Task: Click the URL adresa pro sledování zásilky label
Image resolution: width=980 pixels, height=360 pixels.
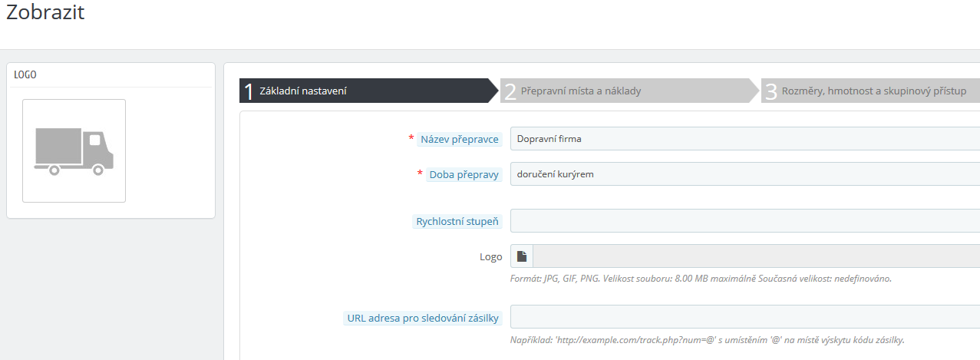Action: tap(423, 318)
